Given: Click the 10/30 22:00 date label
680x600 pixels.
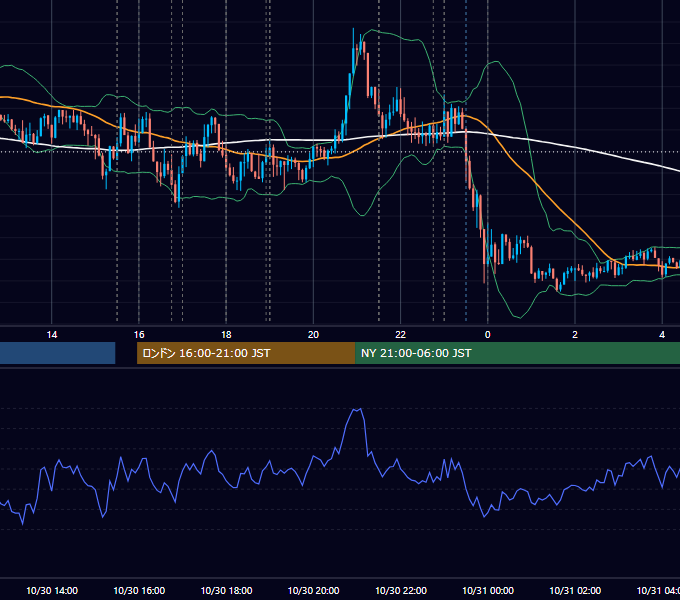Looking at the screenshot, I should click(x=401, y=590).
